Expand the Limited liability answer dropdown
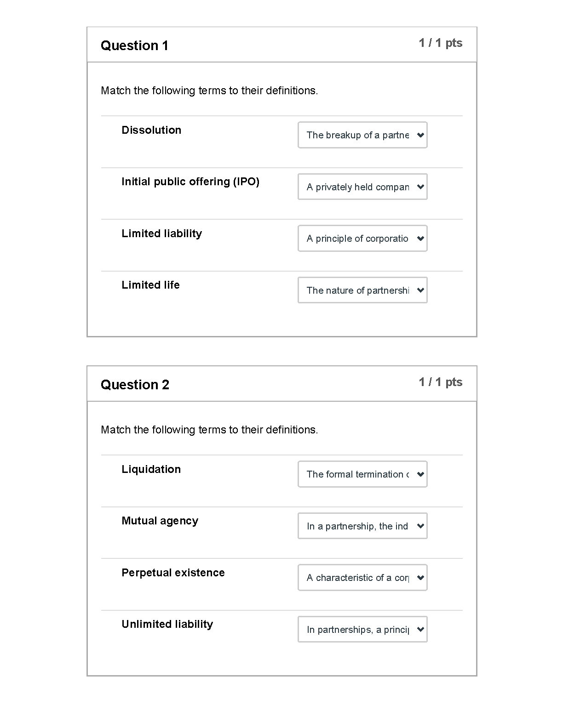Image resolution: width=563 pixels, height=728 pixels. (362, 239)
